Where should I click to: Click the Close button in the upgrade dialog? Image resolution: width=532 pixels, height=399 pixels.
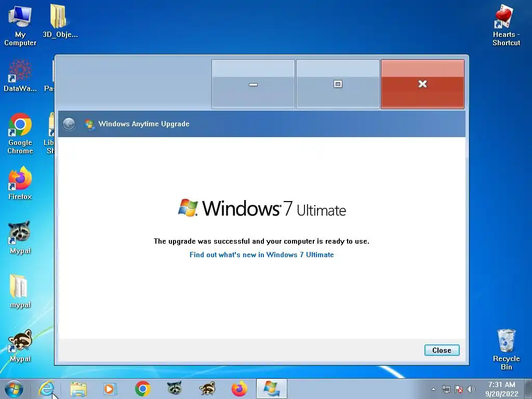(x=442, y=350)
